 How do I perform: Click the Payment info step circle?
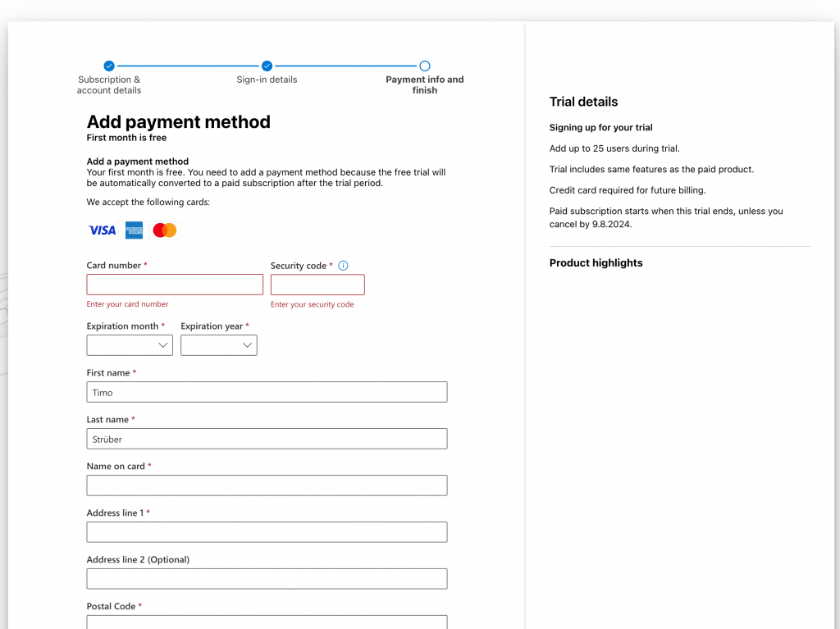coord(425,66)
